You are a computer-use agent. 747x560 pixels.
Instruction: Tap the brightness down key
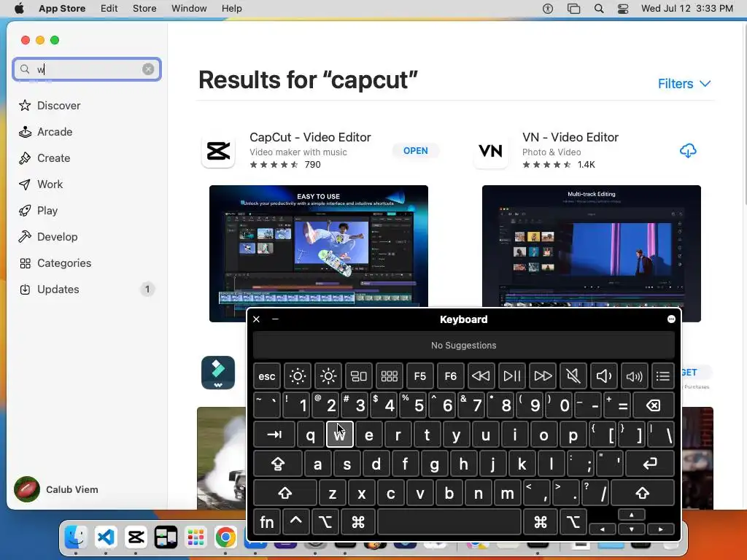[x=298, y=376]
